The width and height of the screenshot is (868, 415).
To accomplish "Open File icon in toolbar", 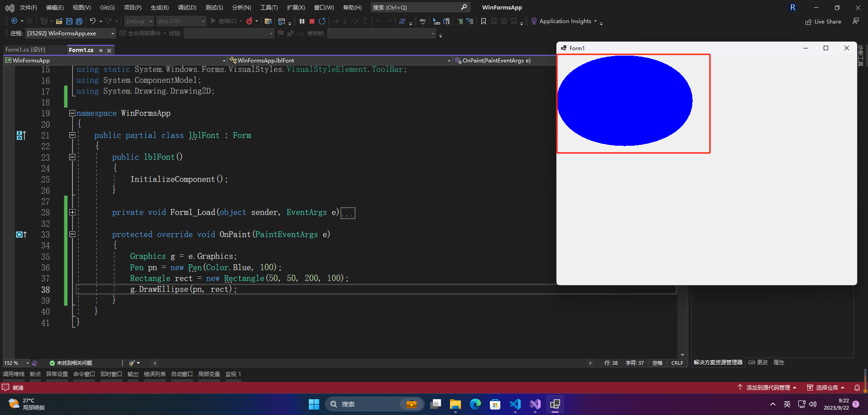I will click(59, 21).
